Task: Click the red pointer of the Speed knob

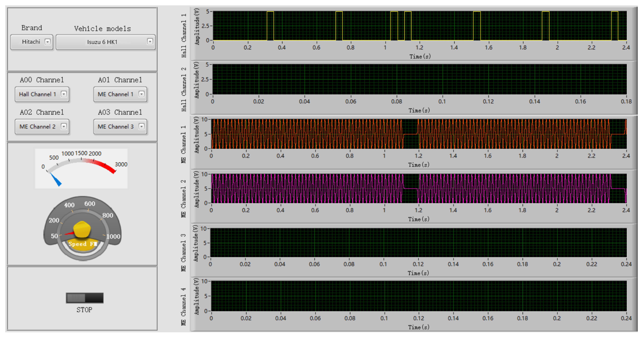Action: point(69,234)
